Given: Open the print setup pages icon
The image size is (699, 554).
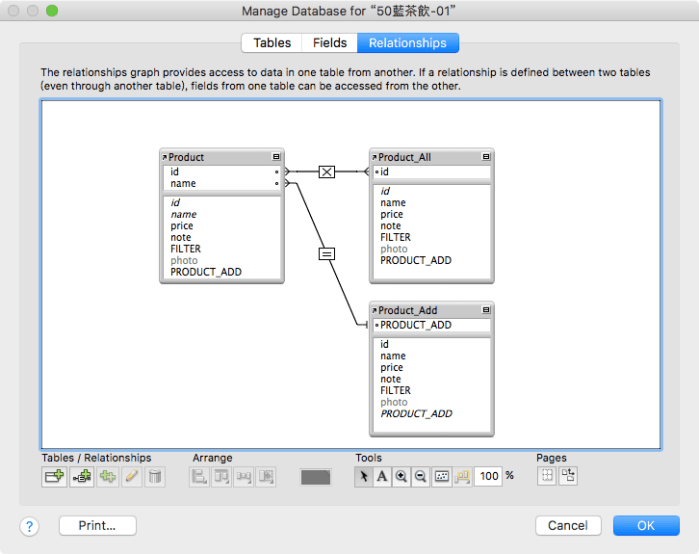Looking at the screenshot, I should pyautogui.click(x=567, y=476).
